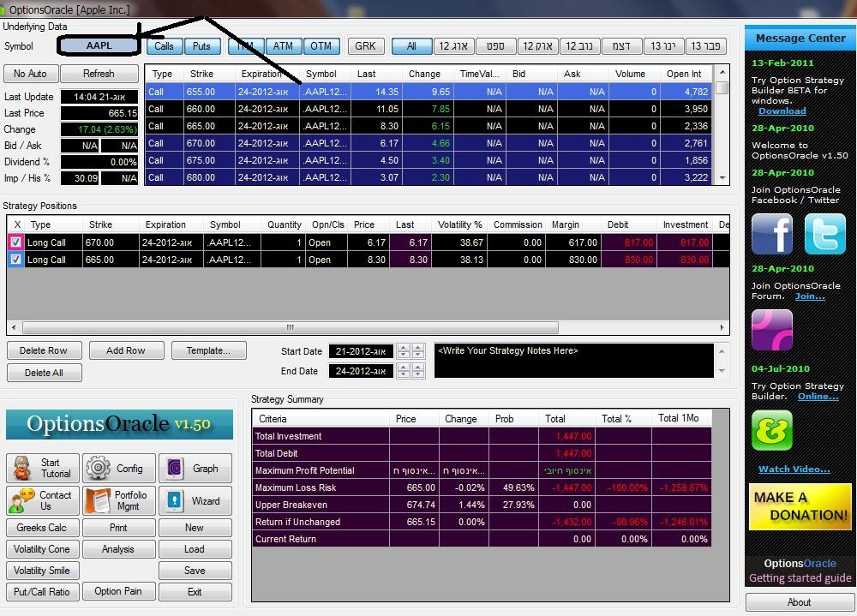Click into the strategy notes text field
857x616 pixels.
(572, 361)
